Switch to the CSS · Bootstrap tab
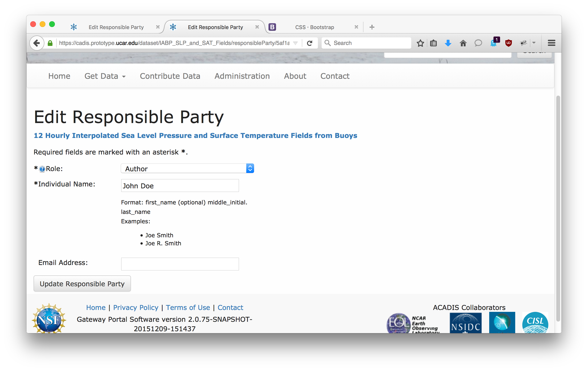The height and width of the screenshot is (371, 588). [314, 27]
